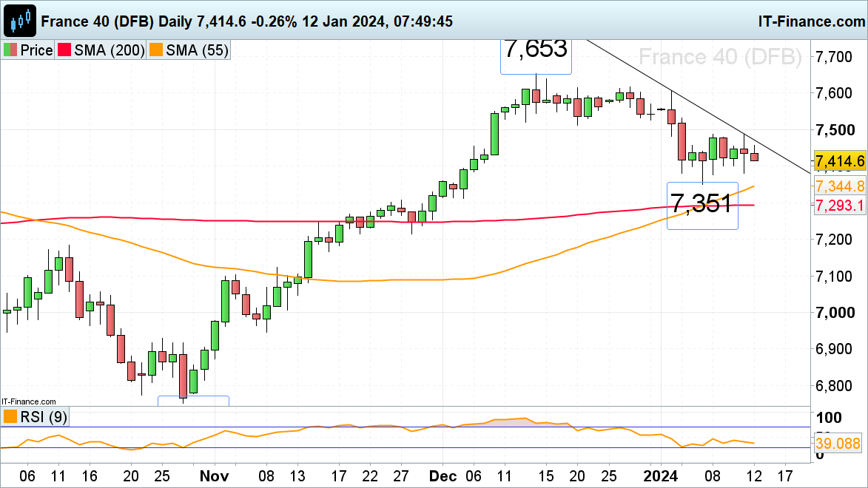Click the orange SMA (55) color swatch
This screenshot has width=868, height=488.
point(156,50)
